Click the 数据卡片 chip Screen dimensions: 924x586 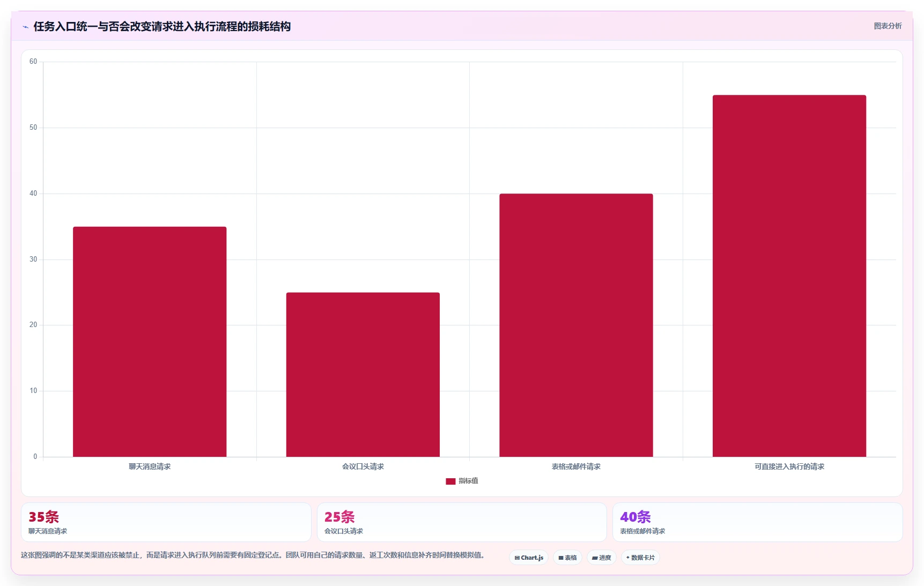coord(640,558)
